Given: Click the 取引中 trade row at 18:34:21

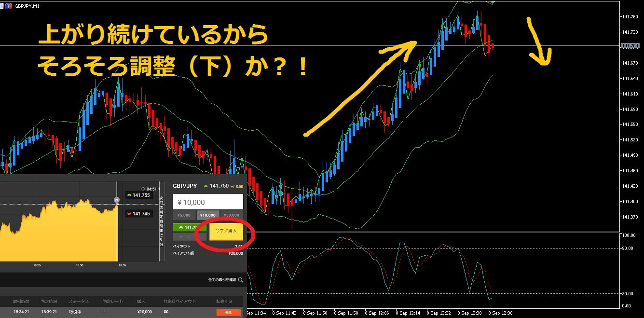Looking at the screenshot, I should (121, 312).
